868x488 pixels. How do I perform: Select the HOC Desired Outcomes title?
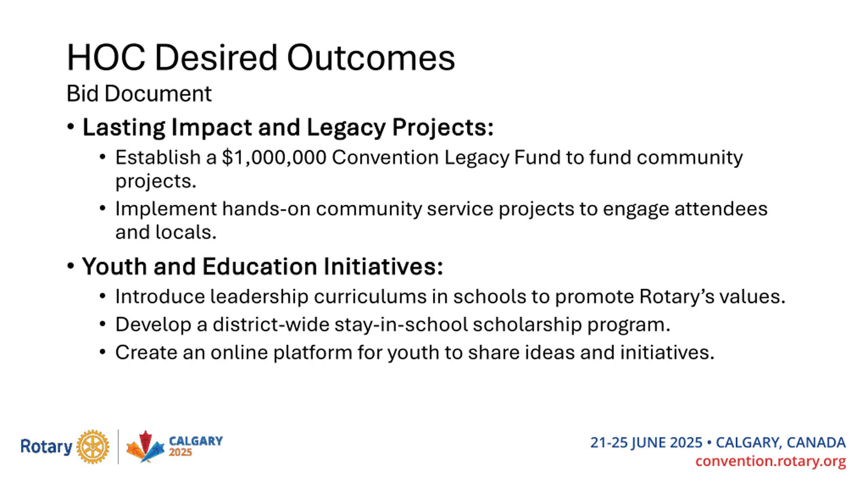(x=260, y=58)
